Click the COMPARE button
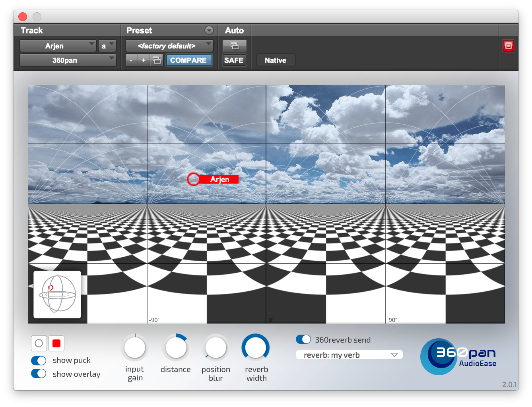Screen dimensions: 532x407 pyautogui.click(x=188, y=60)
